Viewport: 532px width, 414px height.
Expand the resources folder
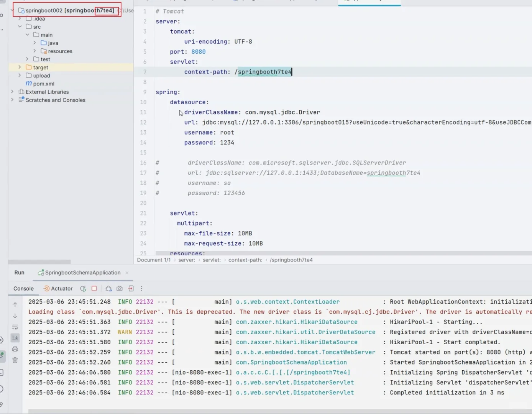pyautogui.click(x=34, y=51)
